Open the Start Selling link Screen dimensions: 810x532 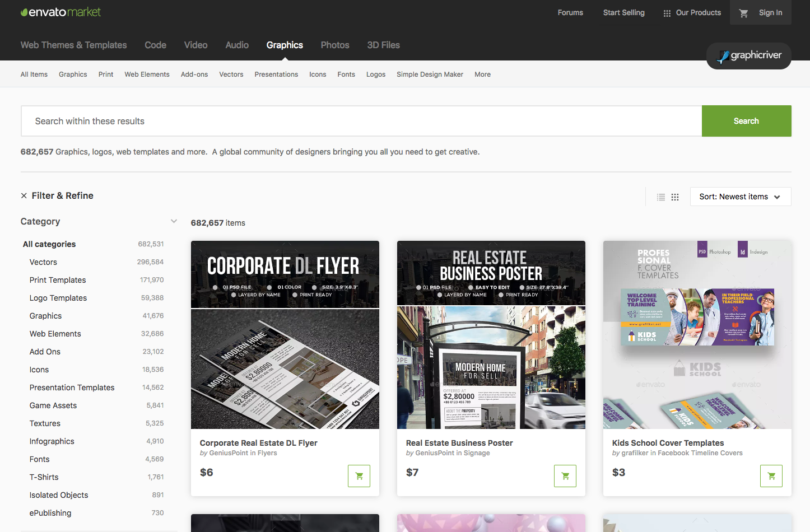point(623,12)
